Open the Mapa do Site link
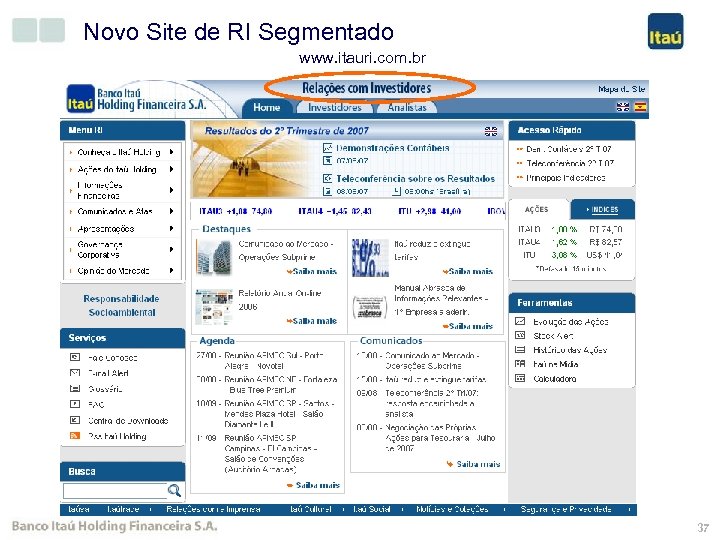Screen dimensions: 720x540 621,89
